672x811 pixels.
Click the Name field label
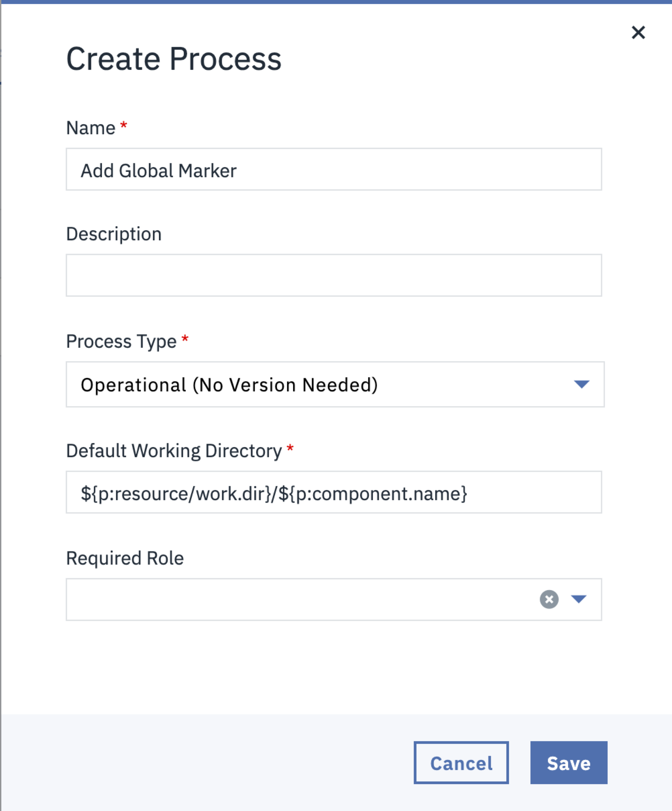91,128
